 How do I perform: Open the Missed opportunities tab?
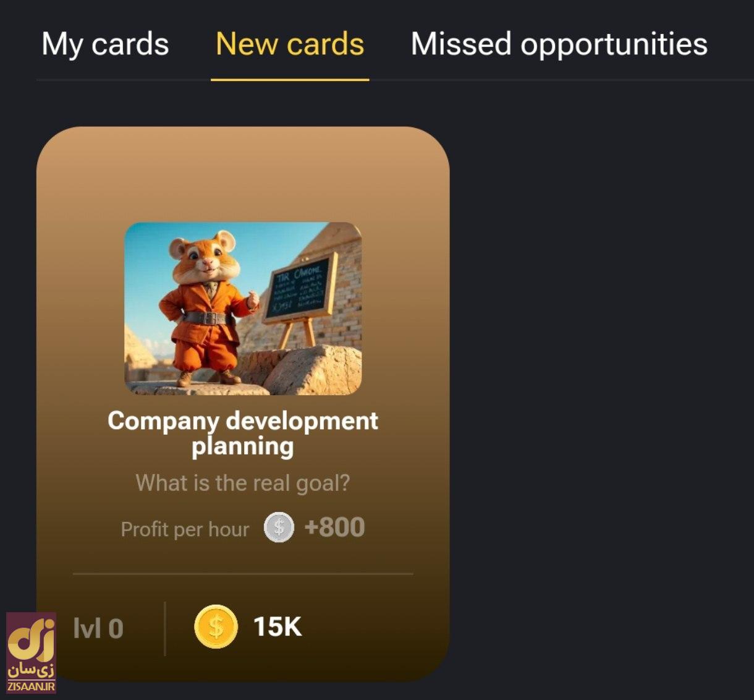(x=559, y=45)
